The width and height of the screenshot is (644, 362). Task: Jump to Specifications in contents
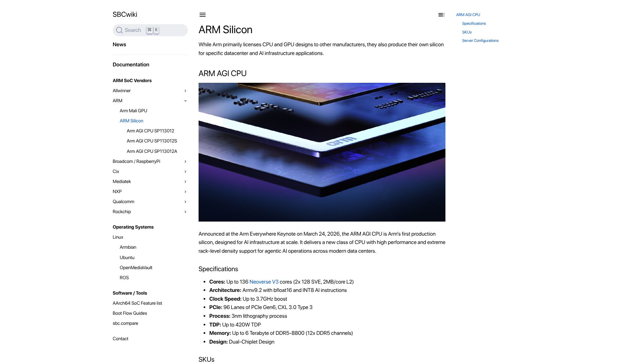(474, 23)
